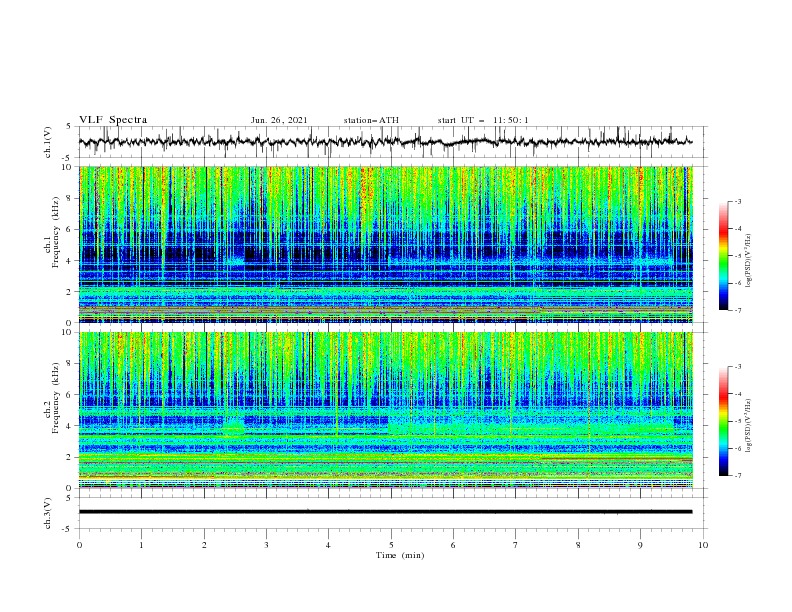
Task: Click the final time axis tick "10"
Action: point(703,545)
